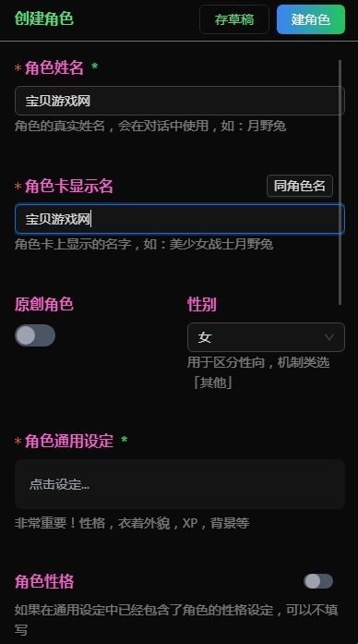Open the 点击设定... general settings box
This screenshot has height=644, width=358.
point(180,484)
